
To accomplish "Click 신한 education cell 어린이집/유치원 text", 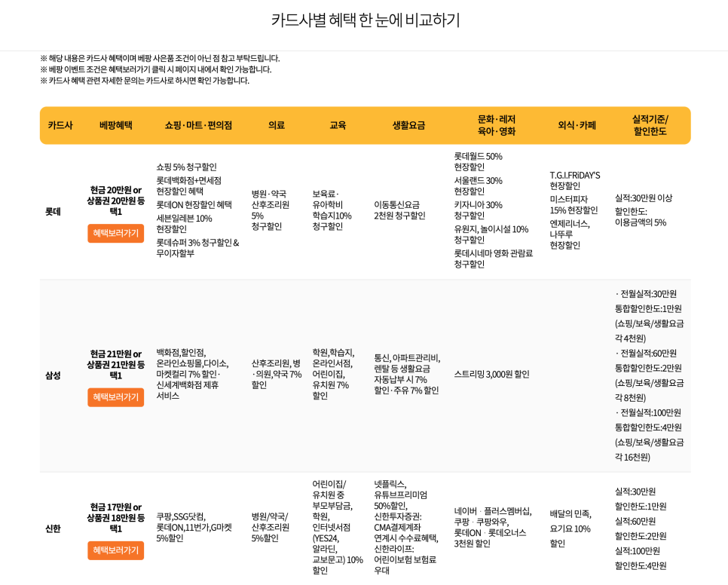I will (338, 528).
